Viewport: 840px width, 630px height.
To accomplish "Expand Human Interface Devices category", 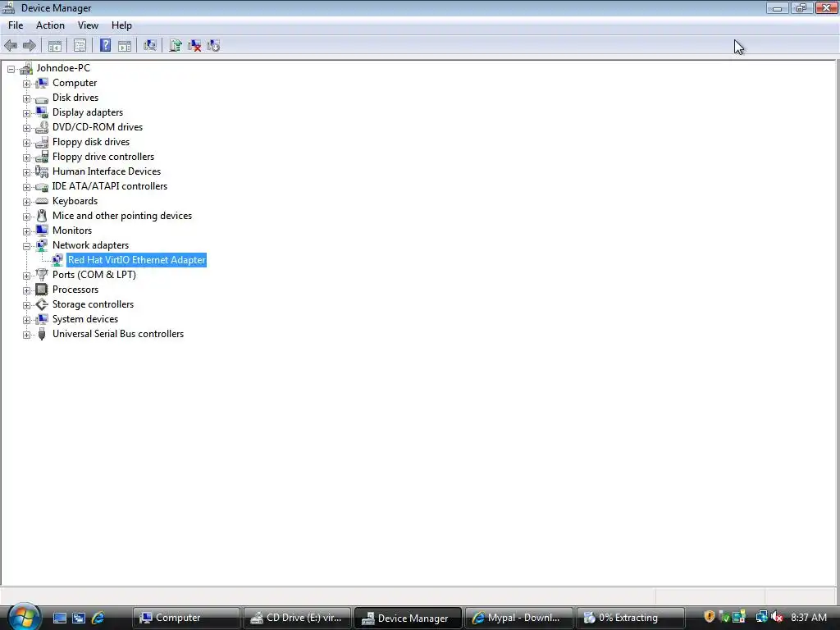I will click(26, 172).
